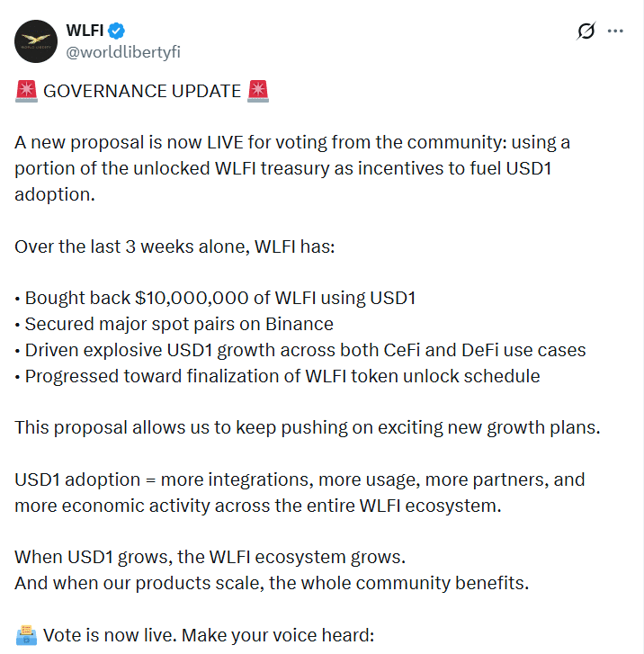The image size is (644, 654).
Task: Open the WLFI profile avatar
Action: [x=37, y=40]
